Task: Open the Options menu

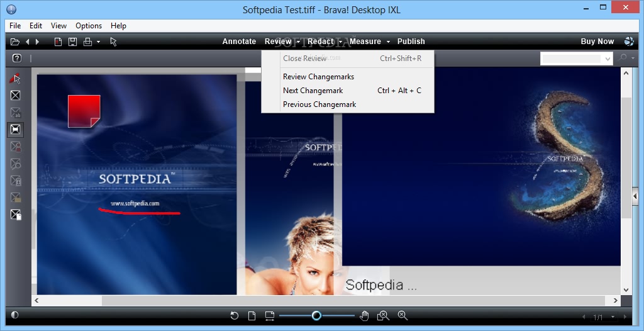Action: tap(89, 26)
